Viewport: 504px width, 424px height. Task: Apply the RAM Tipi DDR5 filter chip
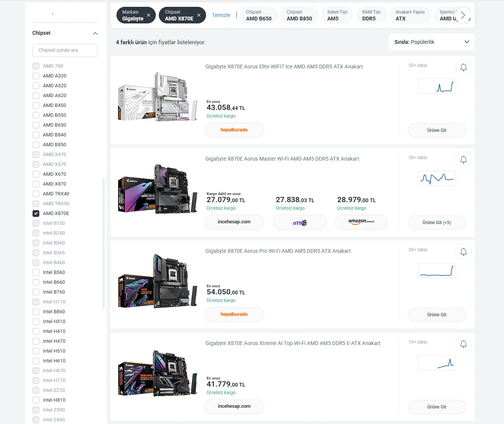[x=371, y=15]
